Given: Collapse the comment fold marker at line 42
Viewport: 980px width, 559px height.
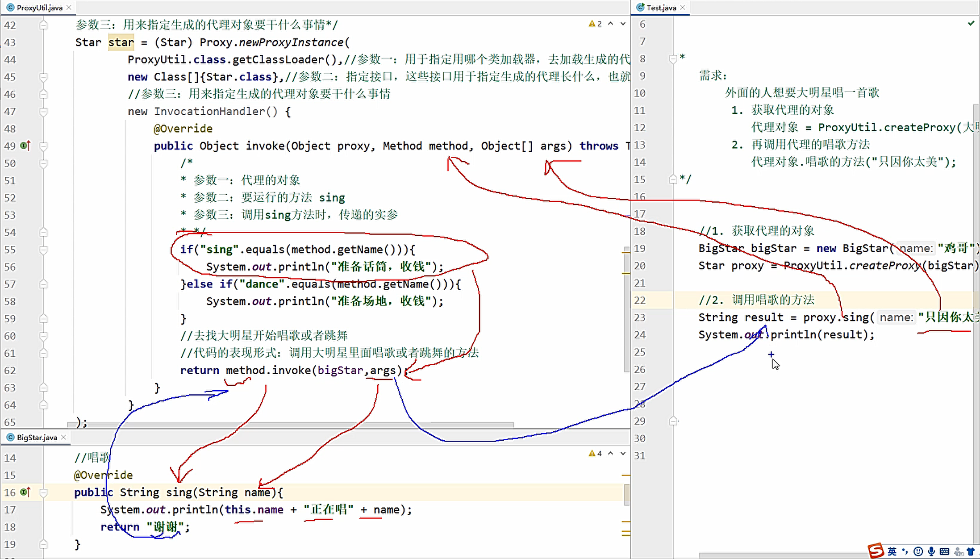Looking at the screenshot, I should (x=43, y=25).
